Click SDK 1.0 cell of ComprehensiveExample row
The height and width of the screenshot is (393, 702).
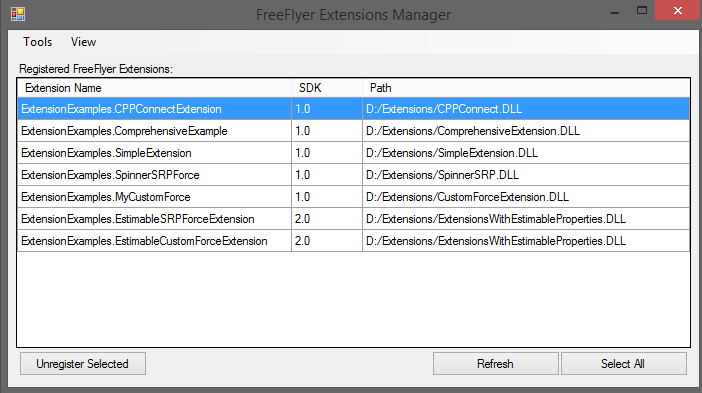[327, 131]
